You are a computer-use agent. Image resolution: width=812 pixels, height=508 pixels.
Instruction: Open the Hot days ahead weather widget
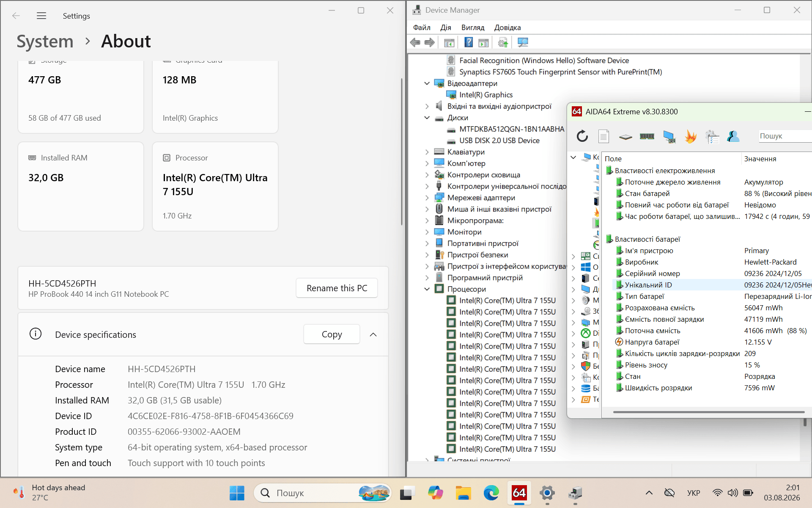49,493
